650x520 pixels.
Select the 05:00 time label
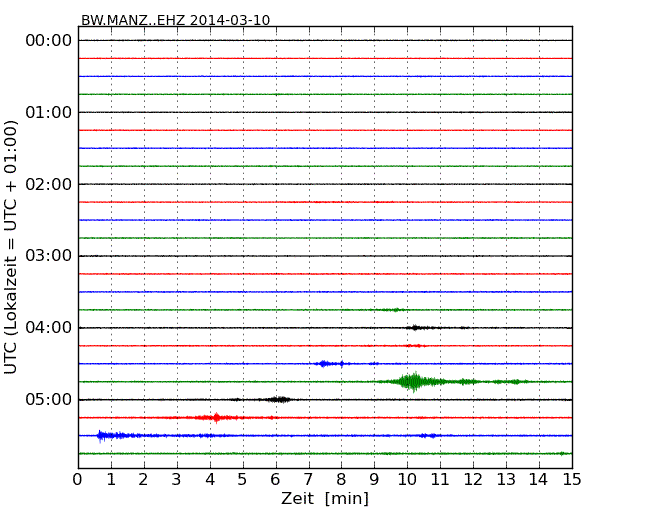pyautogui.click(x=47, y=400)
